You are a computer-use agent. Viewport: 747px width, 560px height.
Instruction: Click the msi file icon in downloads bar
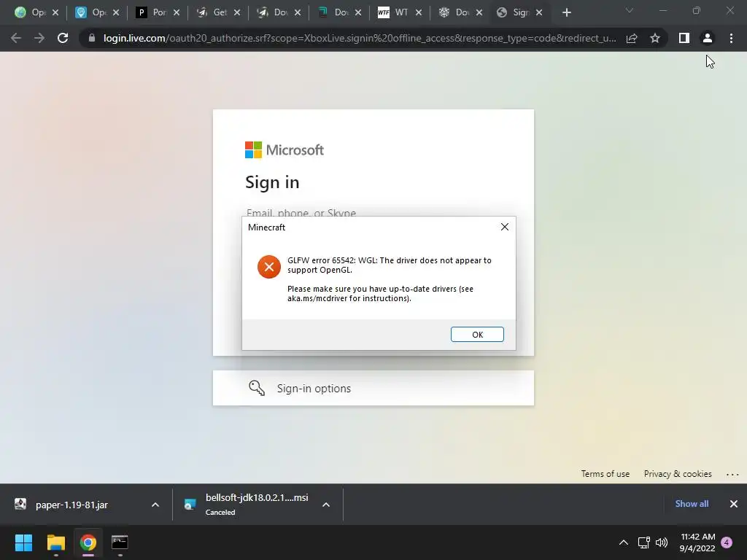(190, 505)
